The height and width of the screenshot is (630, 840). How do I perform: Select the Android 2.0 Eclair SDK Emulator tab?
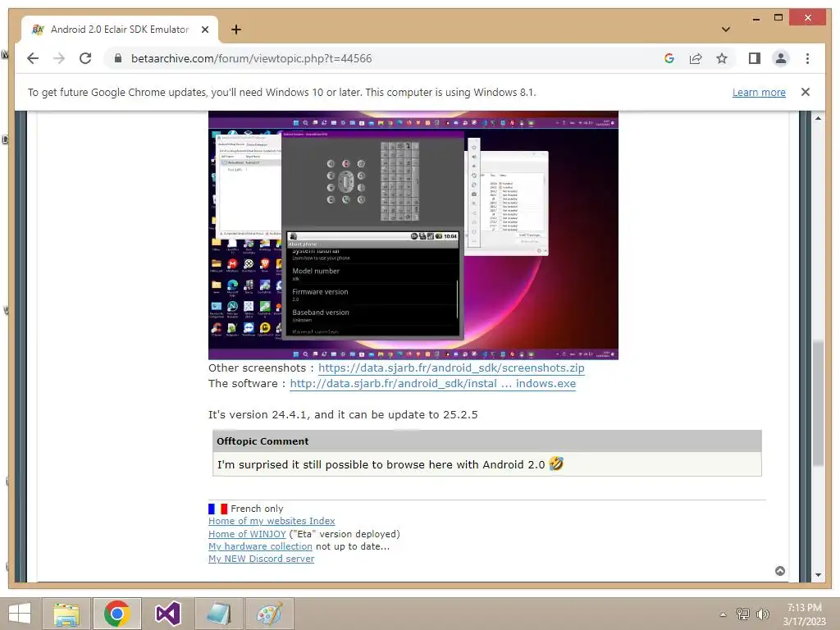[120, 30]
